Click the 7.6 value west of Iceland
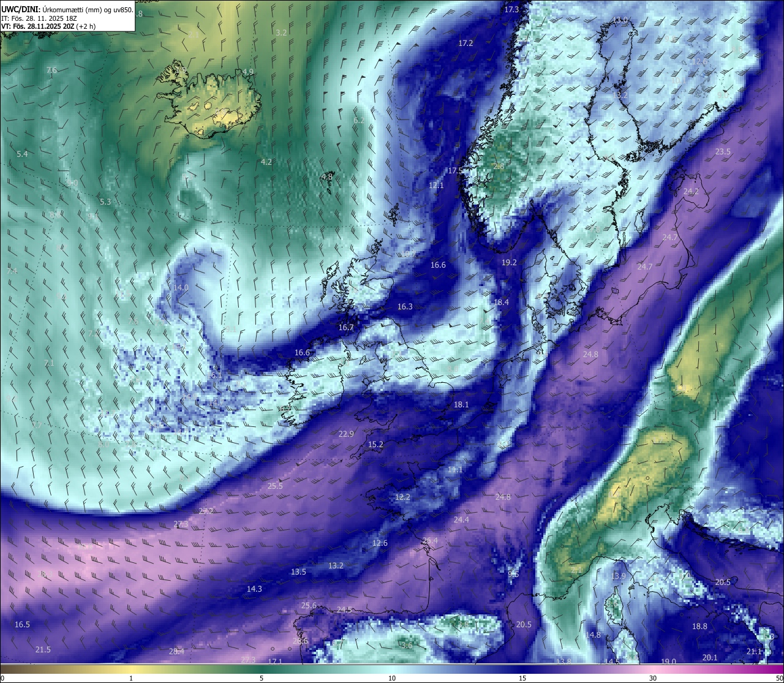This screenshot has width=784, height=683. click(x=51, y=70)
